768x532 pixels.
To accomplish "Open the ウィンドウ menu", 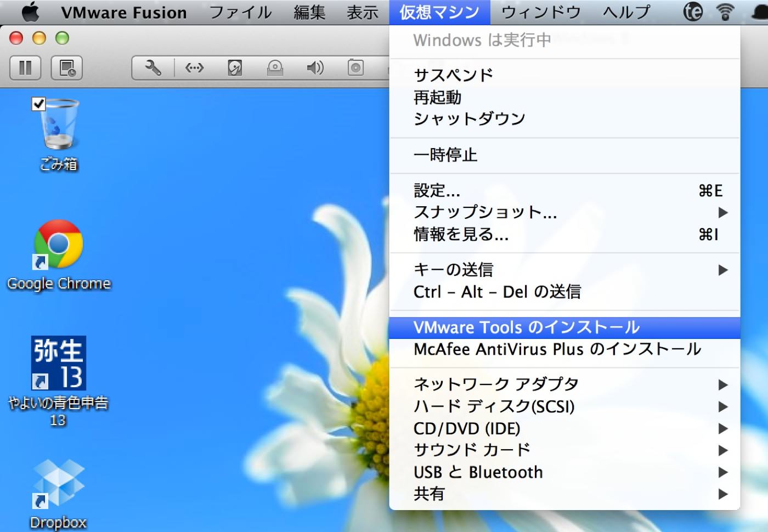I will [x=541, y=12].
